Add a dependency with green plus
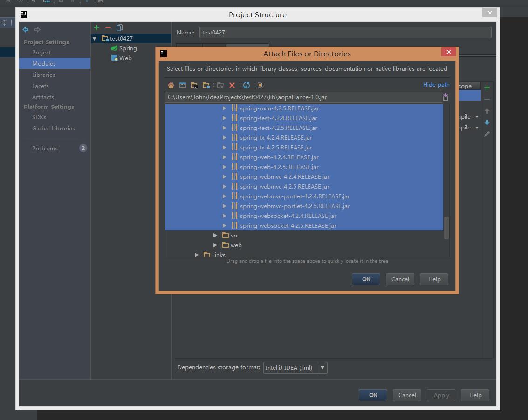The height and width of the screenshot is (420, 528). (x=487, y=88)
